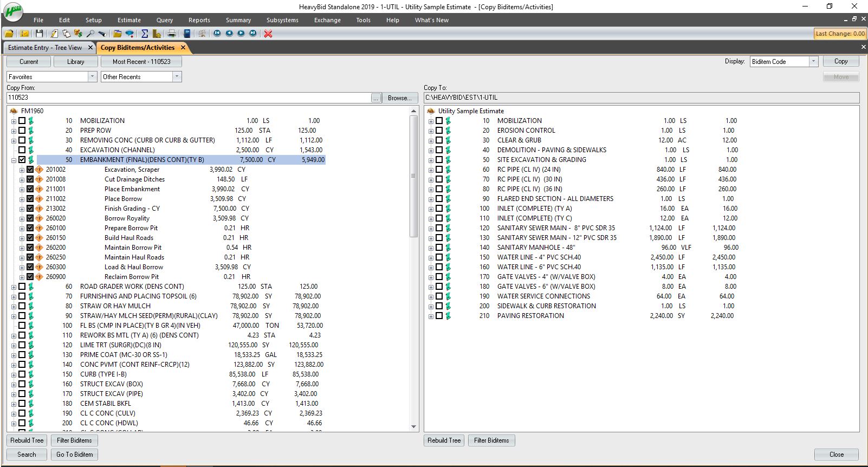Image resolution: width=868 pixels, height=467 pixels.
Task: Check the SANITARY MANHOLE - 48" checkbox
Action: point(439,248)
